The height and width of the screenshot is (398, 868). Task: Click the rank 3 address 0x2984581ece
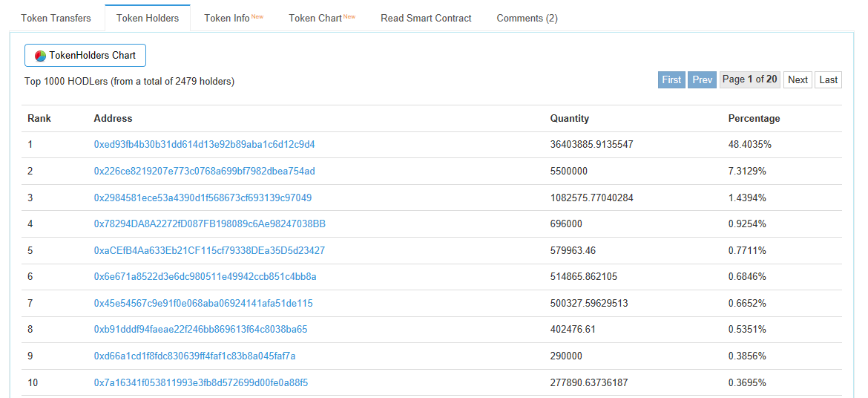click(203, 198)
